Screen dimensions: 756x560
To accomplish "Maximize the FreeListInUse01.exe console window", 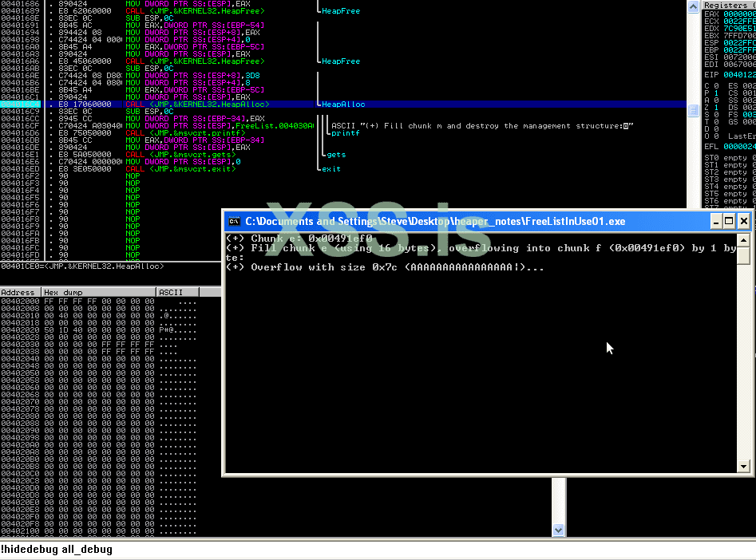I will click(729, 221).
